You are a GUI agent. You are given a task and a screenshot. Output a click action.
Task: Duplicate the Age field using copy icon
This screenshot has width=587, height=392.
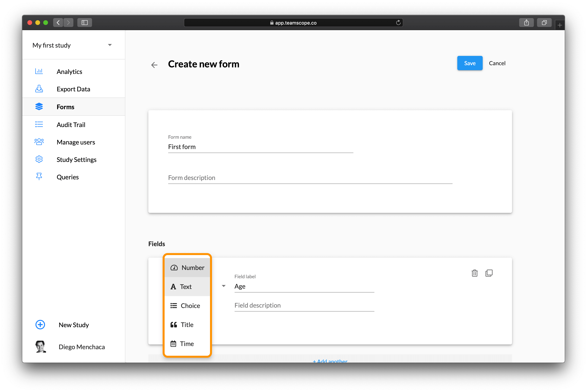click(x=489, y=273)
